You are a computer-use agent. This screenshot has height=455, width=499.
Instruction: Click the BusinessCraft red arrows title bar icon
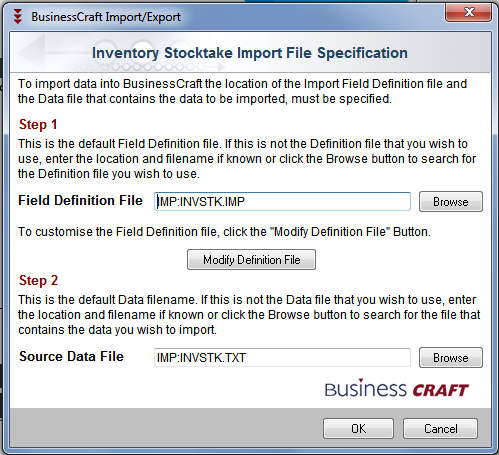(x=18, y=16)
